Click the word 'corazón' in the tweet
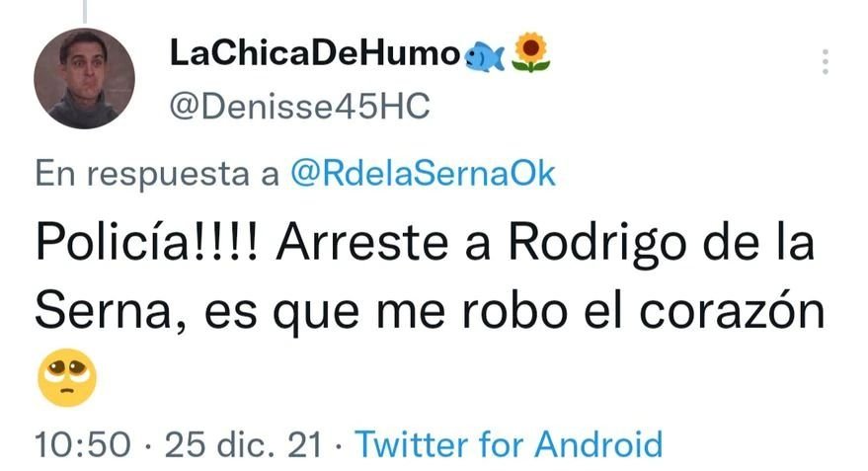This screenshot has height=471, width=868. [732, 313]
